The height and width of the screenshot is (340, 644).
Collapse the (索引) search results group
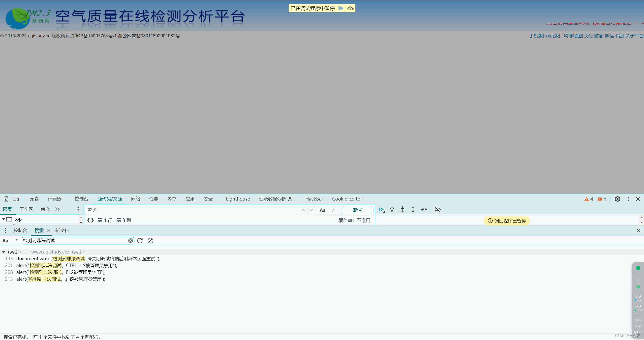[4, 252]
